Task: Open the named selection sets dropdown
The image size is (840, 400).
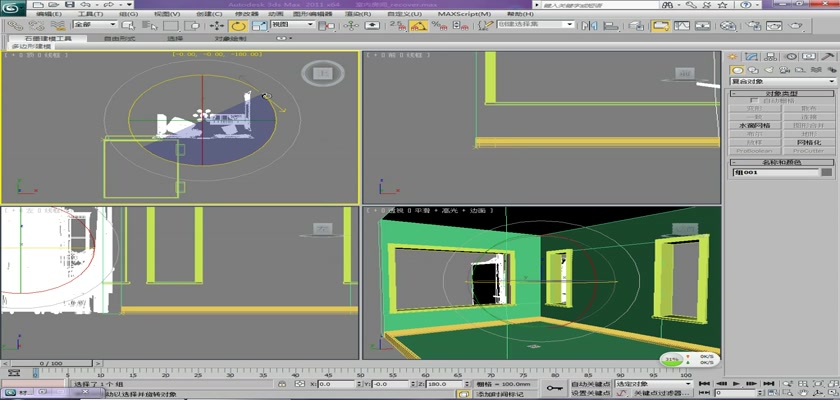Action: 535,25
